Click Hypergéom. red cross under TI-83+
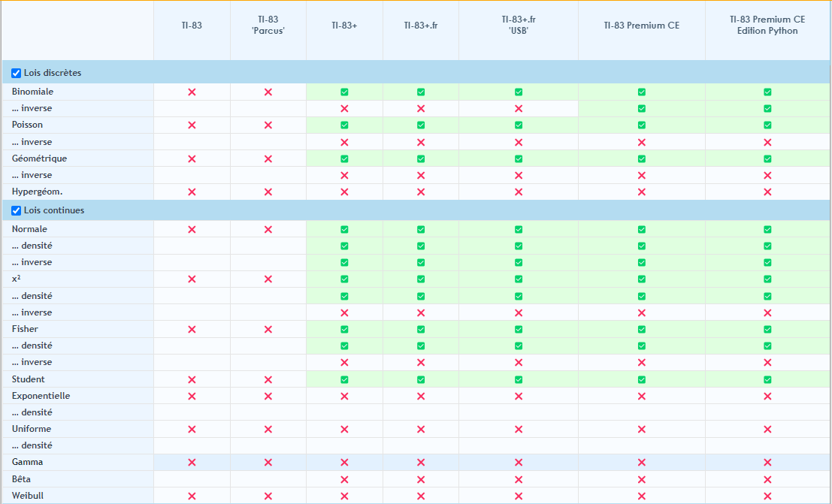832x504 pixels. [344, 192]
